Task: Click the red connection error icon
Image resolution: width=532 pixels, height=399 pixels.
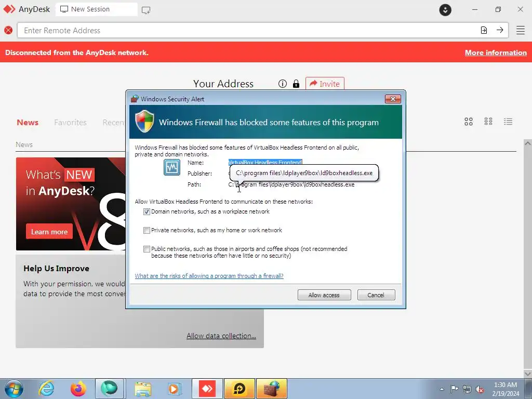Action: (x=8, y=30)
